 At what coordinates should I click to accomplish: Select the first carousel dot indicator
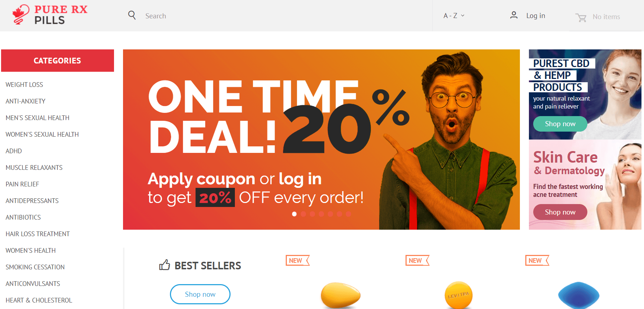coord(294,214)
